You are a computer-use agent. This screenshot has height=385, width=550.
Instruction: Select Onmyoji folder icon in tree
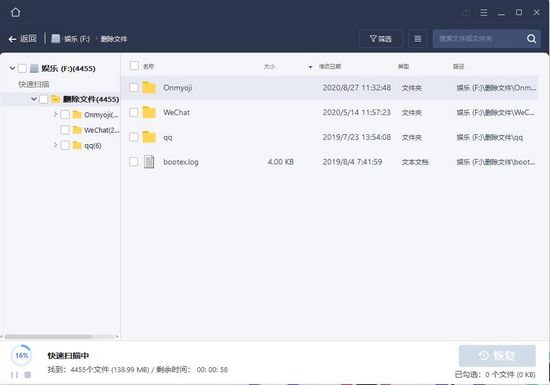(x=77, y=115)
